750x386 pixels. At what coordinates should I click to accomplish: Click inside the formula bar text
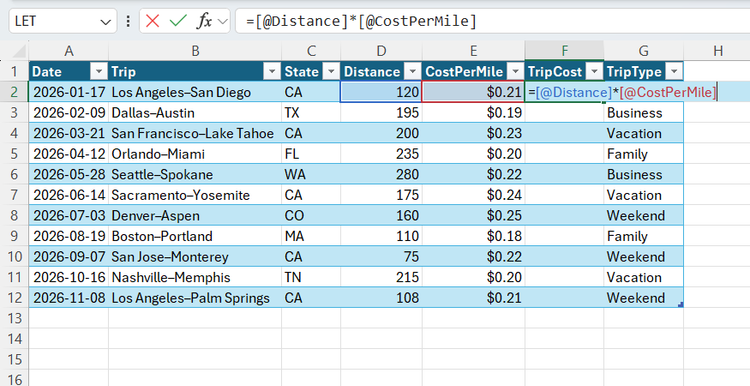(362, 21)
